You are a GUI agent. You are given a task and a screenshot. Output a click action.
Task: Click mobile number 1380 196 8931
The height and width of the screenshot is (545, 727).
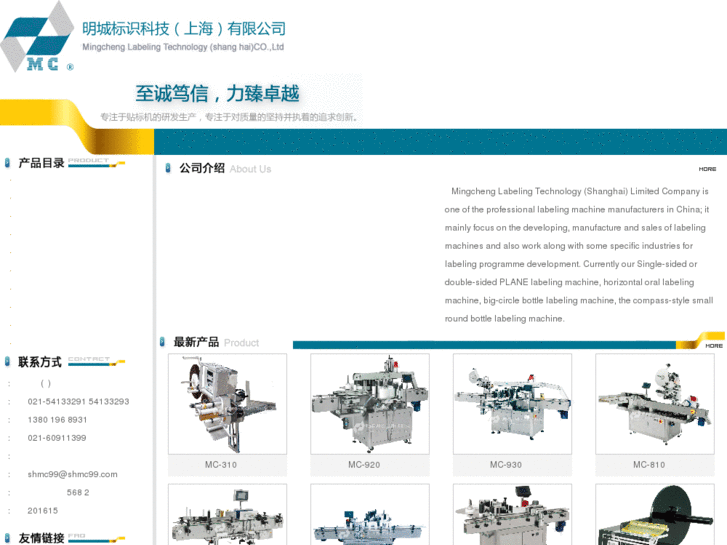[x=57, y=420]
